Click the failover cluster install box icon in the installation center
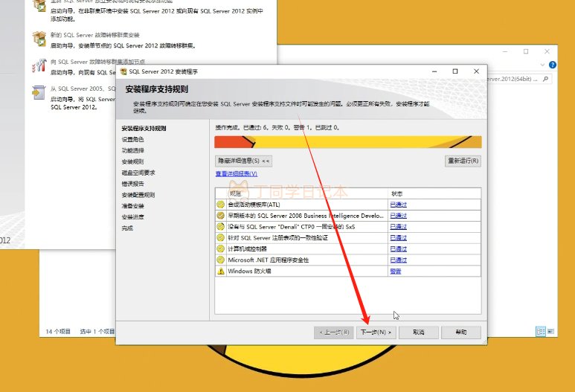This screenshot has height=392, width=575. tap(39, 39)
